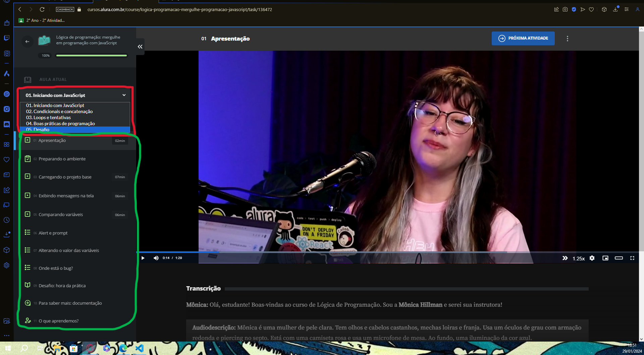This screenshot has height=355, width=644.
Task: Mute the video volume
Action: pos(156,258)
